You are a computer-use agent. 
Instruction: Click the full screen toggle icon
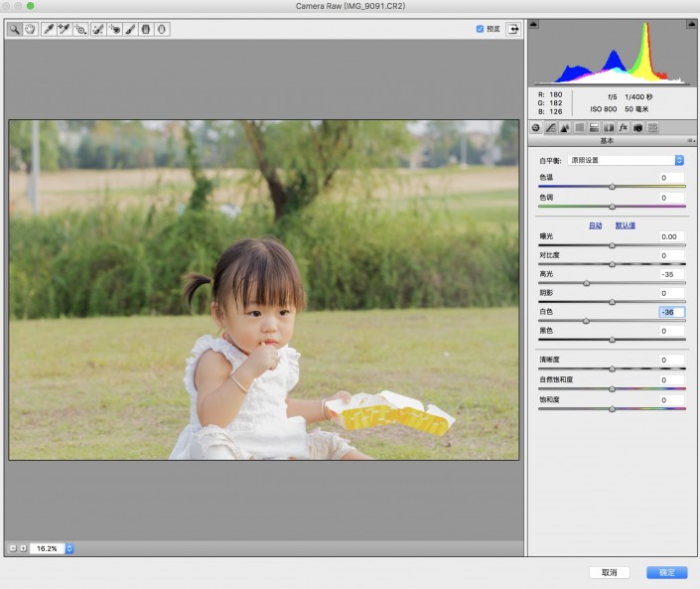point(513,29)
